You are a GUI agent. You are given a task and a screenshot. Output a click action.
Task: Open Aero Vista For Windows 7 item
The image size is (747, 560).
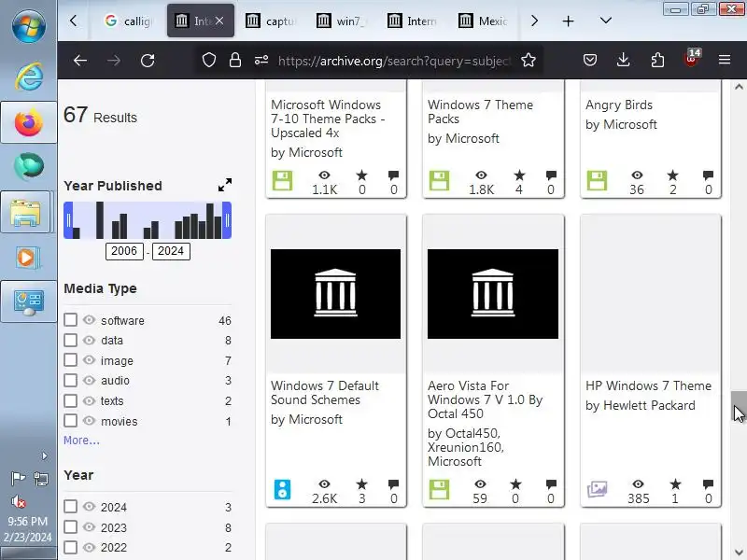pyautogui.click(x=485, y=399)
